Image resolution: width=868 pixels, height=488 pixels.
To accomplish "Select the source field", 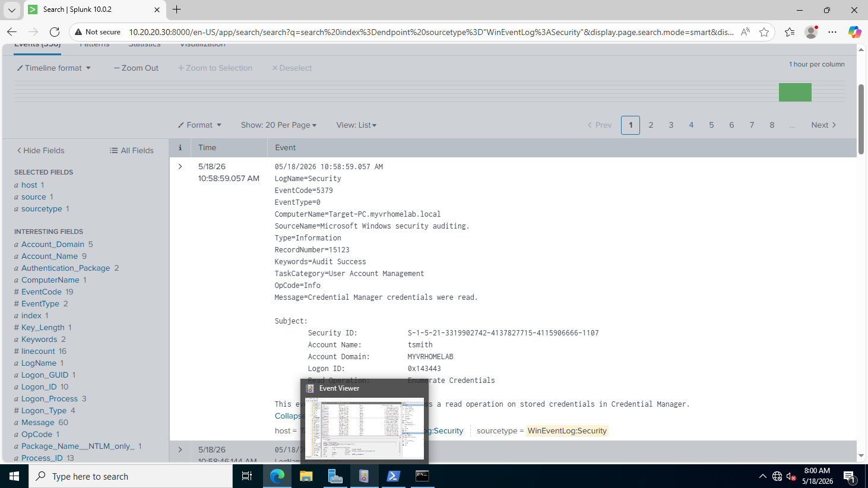I will click(34, 197).
